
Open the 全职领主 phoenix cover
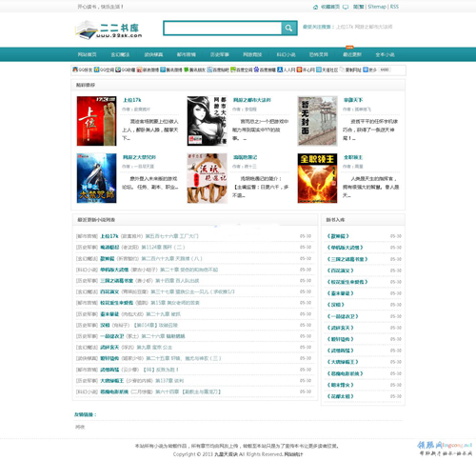(317, 178)
